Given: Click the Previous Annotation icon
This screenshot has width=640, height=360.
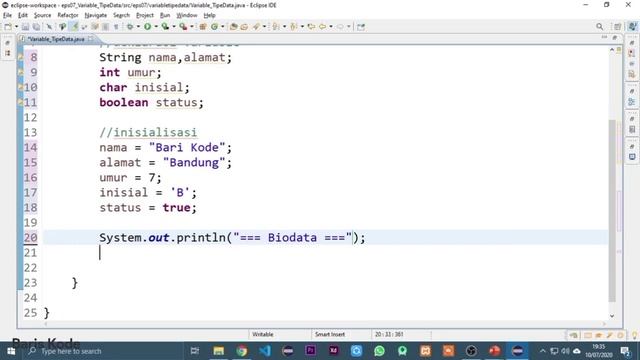Looking at the screenshot, I should click(293, 27).
